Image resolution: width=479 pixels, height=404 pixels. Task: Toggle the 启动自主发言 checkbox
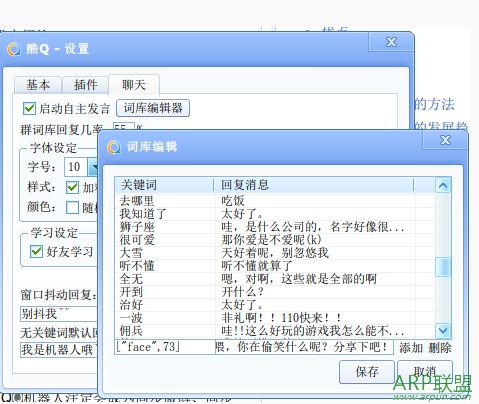[29, 108]
